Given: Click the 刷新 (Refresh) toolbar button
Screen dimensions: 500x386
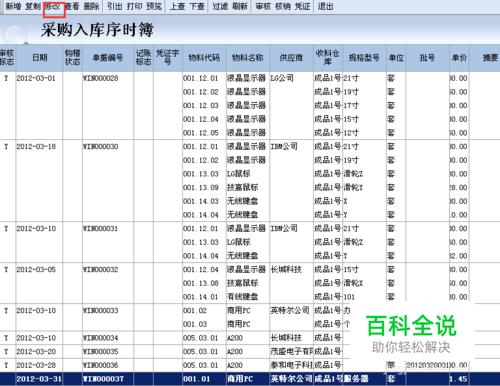Looking at the screenshot, I should point(240,6).
